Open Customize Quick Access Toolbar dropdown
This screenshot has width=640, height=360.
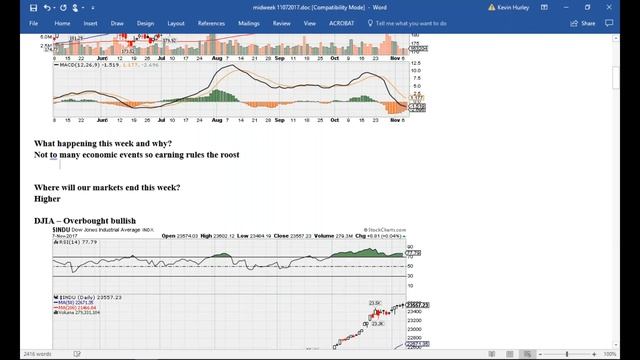pyautogui.click(x=93, y=8)
